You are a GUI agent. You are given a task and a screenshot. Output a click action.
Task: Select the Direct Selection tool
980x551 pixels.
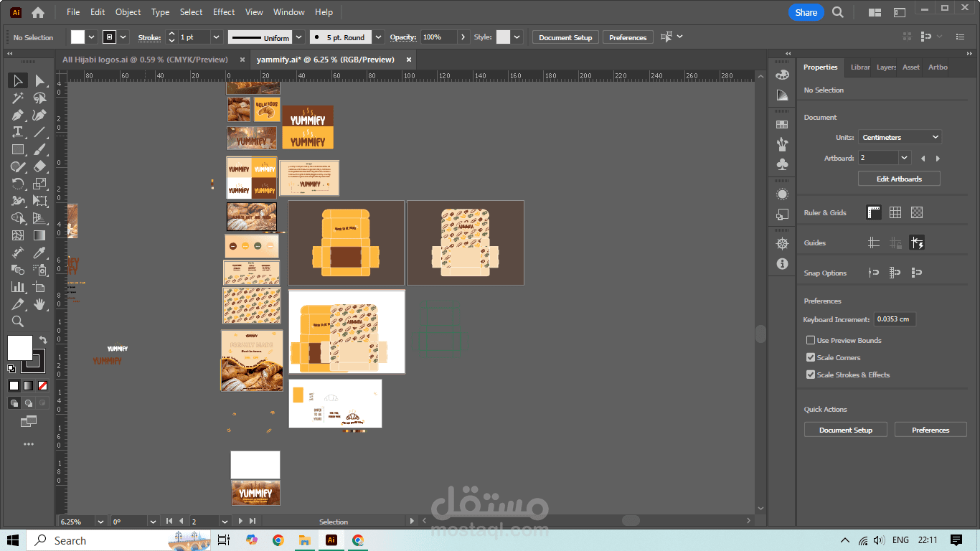40,80
